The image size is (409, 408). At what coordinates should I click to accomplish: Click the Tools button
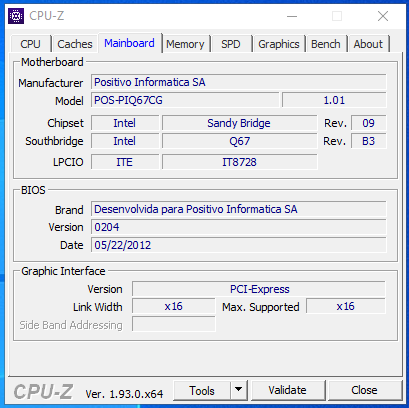click(x=202, y=390)
